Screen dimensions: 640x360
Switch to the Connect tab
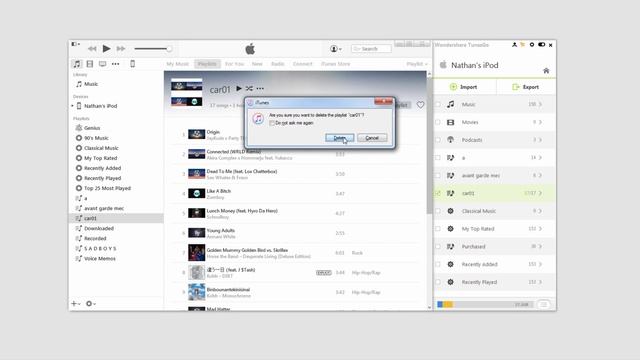[x=302, y=64]
